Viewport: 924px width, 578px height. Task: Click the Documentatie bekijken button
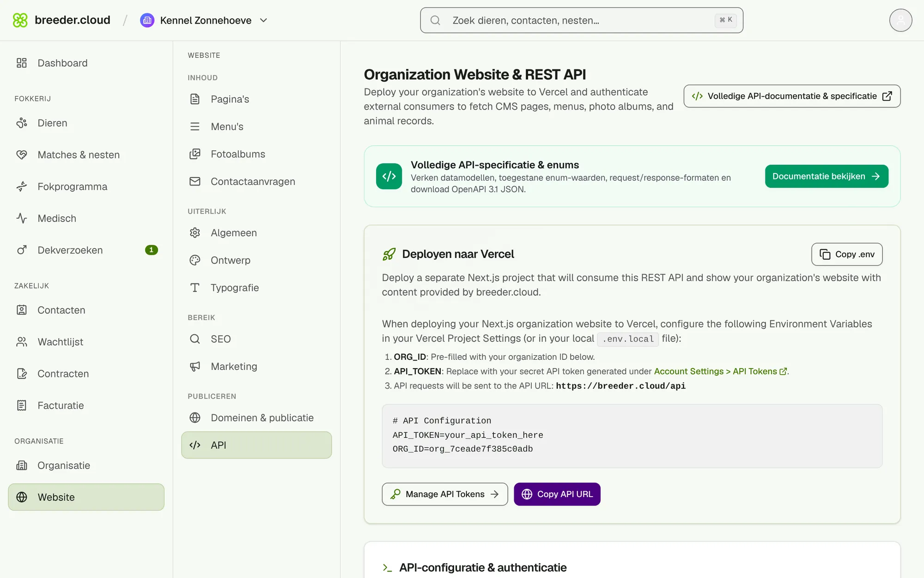click(x=827, y=176)
